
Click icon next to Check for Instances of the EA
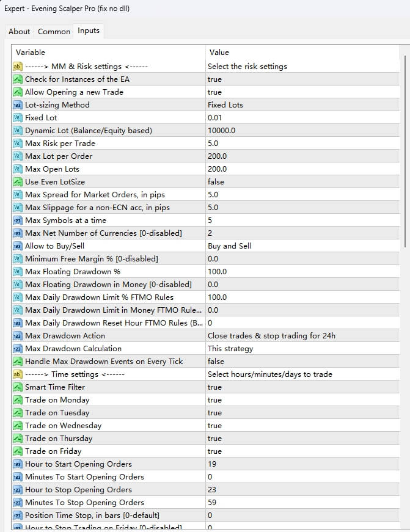click(x=17, y=79)
